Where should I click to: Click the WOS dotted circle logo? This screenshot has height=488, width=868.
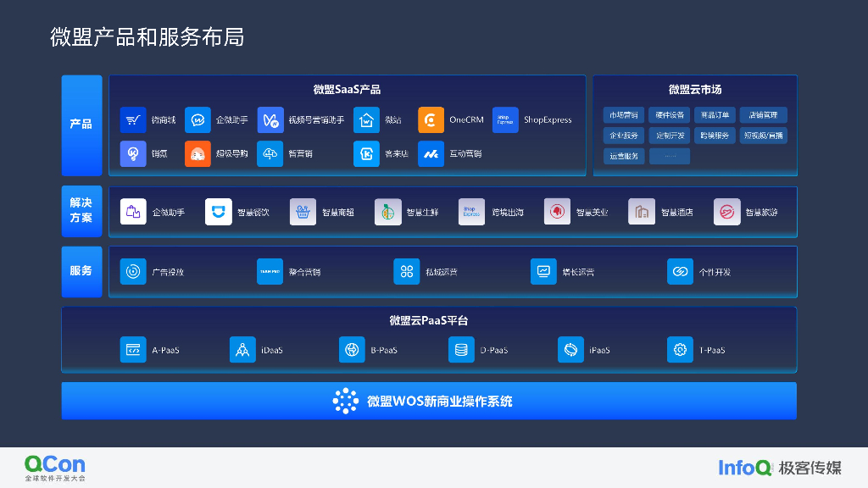click(x=346, y=401)
